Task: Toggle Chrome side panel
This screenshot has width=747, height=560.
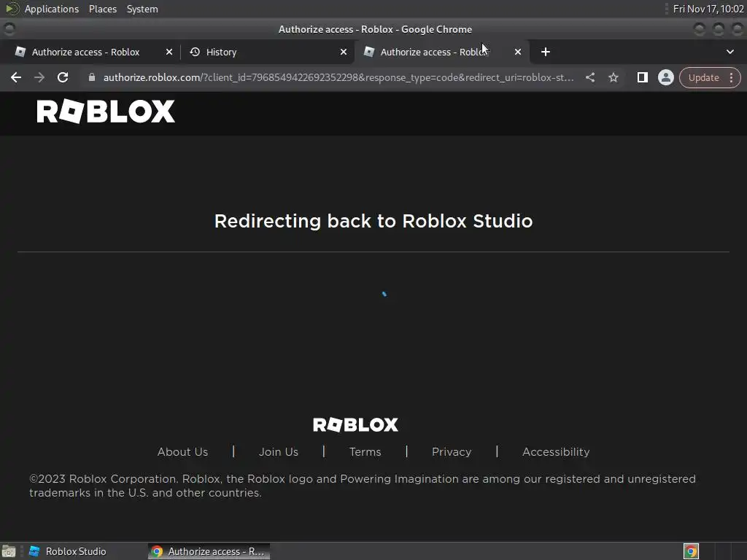Action: [x=642, y=77]
